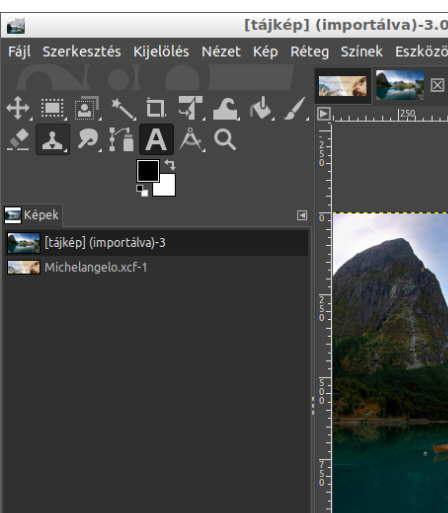Switch to the Michelangelo image tab thumbnail
448x513 pixels.
[x=343, y=86]
